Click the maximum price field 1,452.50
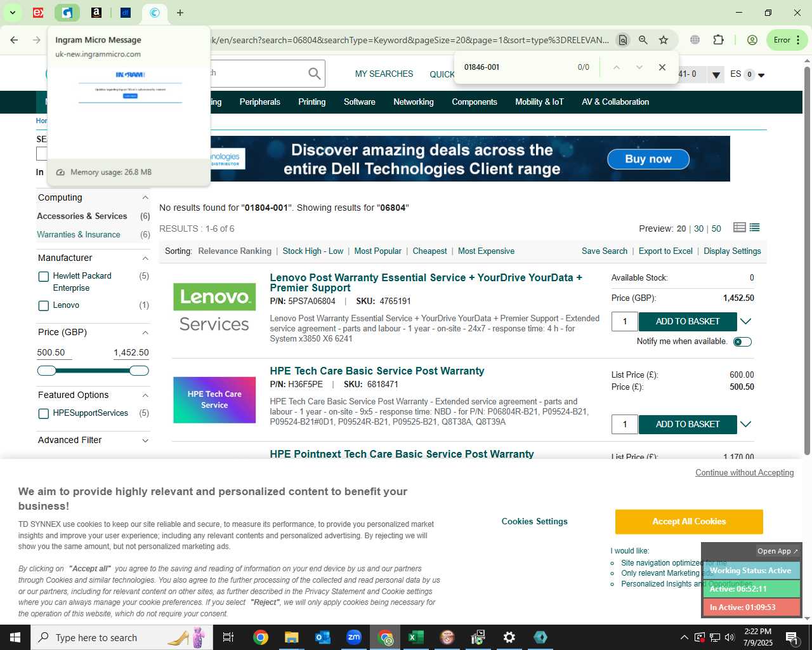The image size is (812, 650). [x=131, y=353]
